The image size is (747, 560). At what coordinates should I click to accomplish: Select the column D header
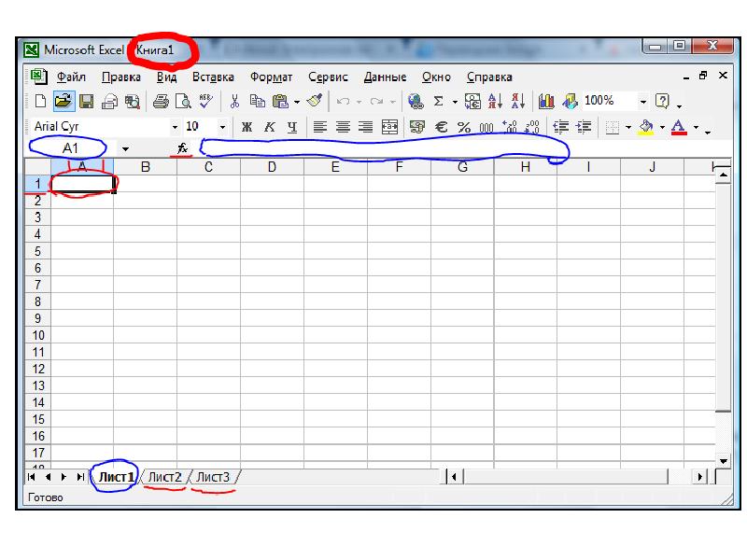coord(271,167)
